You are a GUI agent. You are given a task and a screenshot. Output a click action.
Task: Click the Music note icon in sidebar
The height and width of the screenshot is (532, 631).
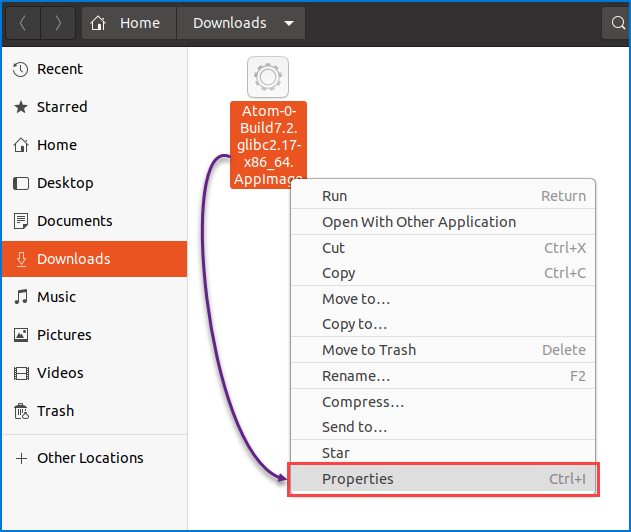pos(21,297)
